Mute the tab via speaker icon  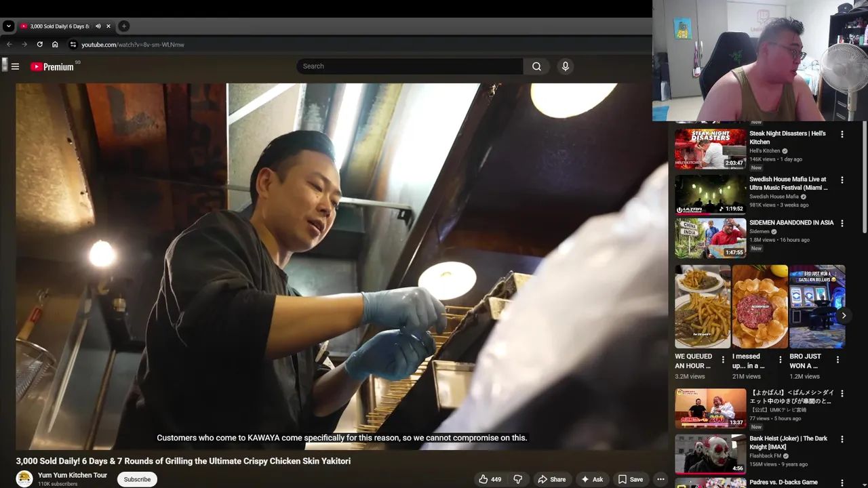(x=98, y=26)
